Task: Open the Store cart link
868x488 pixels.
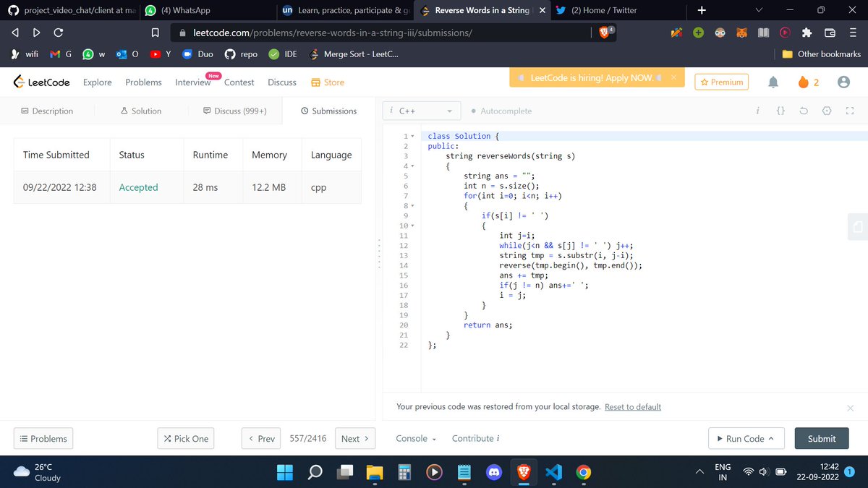Action: [327, 82]
